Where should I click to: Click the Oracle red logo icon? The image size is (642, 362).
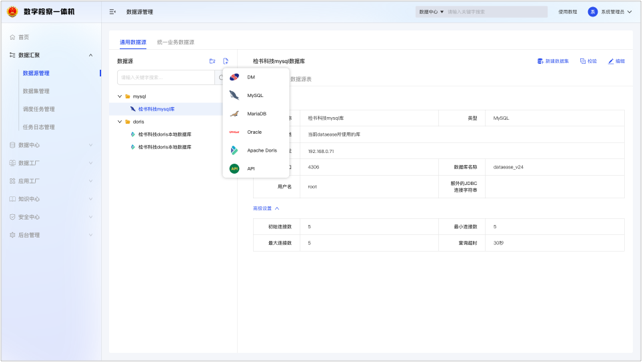coord(234,132)
